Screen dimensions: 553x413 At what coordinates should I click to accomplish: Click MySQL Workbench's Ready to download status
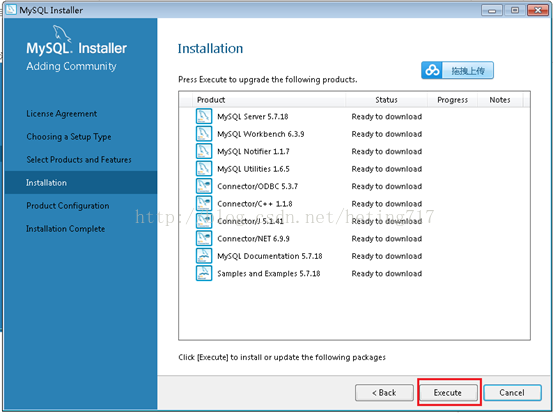pyautogui.click(x=387, y=134)
